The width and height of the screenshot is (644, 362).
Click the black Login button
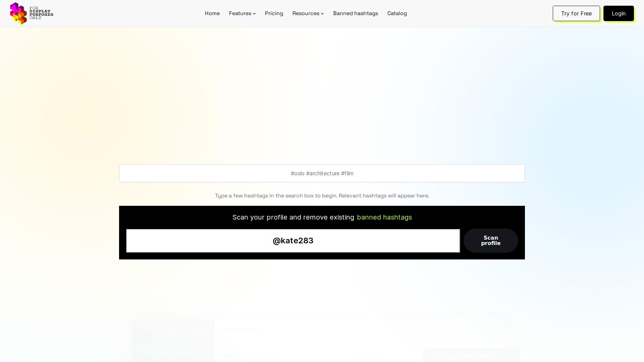pos(618,13)
